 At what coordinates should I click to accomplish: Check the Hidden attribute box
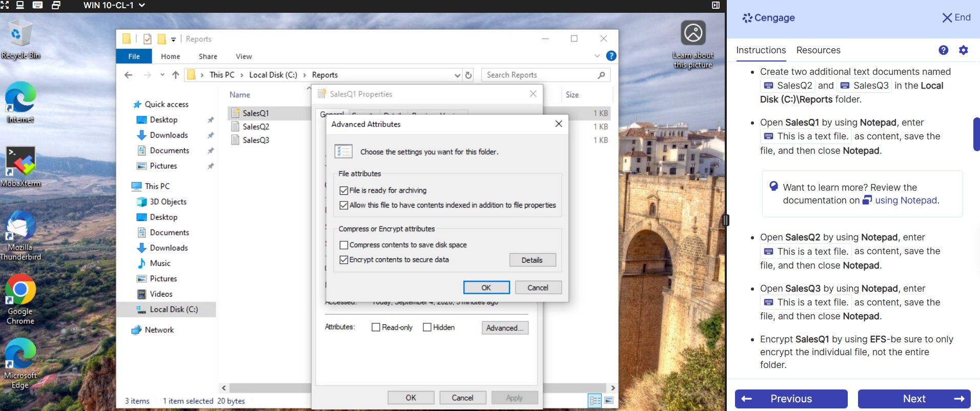click(427, 327)
